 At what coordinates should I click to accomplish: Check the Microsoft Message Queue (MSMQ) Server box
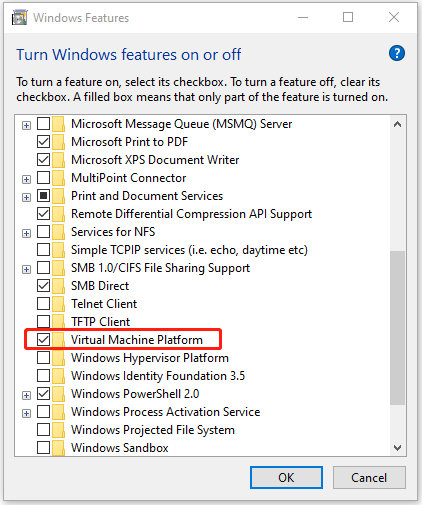coord(43,124)
